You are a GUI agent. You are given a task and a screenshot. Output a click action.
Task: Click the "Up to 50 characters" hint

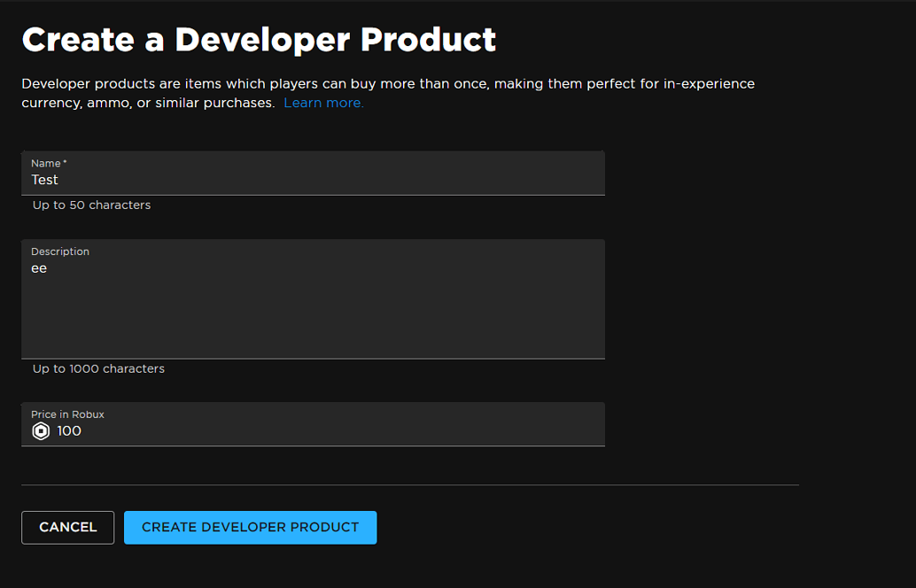[x=91, y=205]
